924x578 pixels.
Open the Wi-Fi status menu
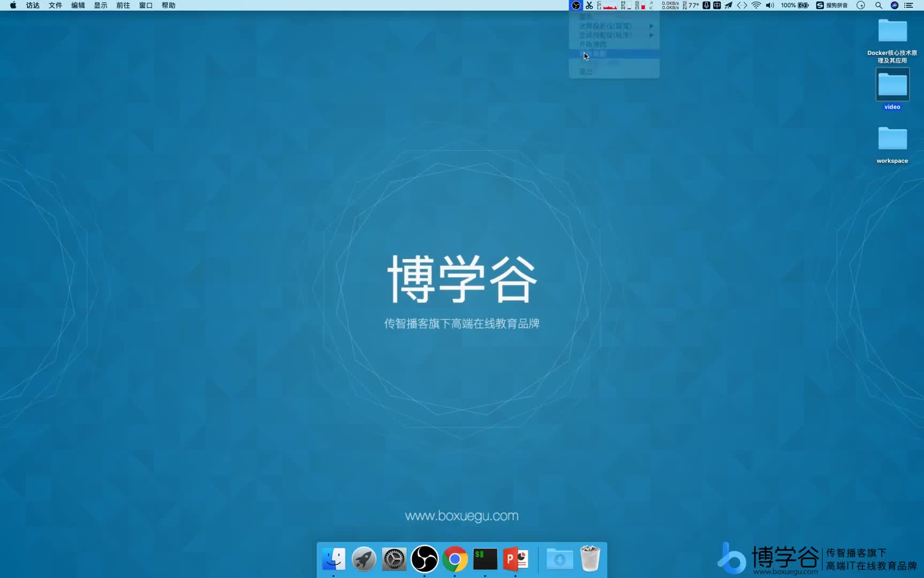pyautogui.click(x=756, y=5)
